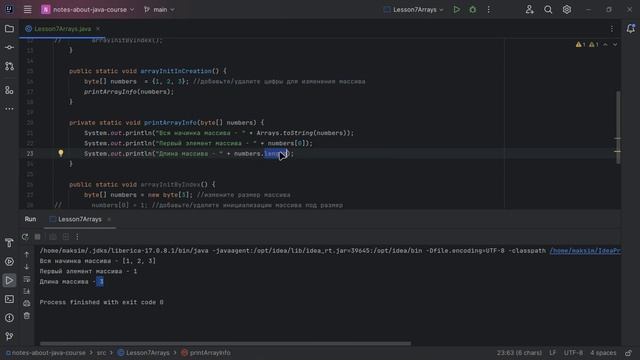Viewport: 640px width, 360px height.
Task: Close the Lesson7Arrays run tab
Action: click(x=109, y=219)
